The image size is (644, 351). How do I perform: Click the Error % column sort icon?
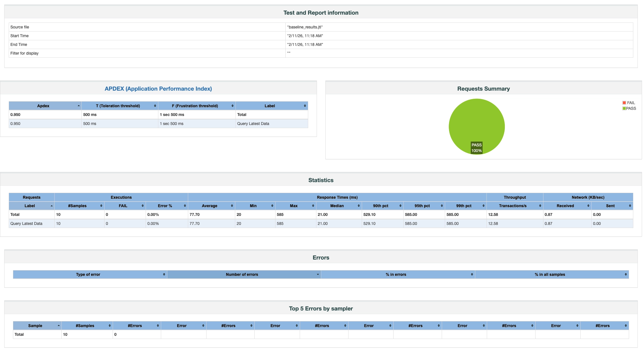[x=185, y=206]
